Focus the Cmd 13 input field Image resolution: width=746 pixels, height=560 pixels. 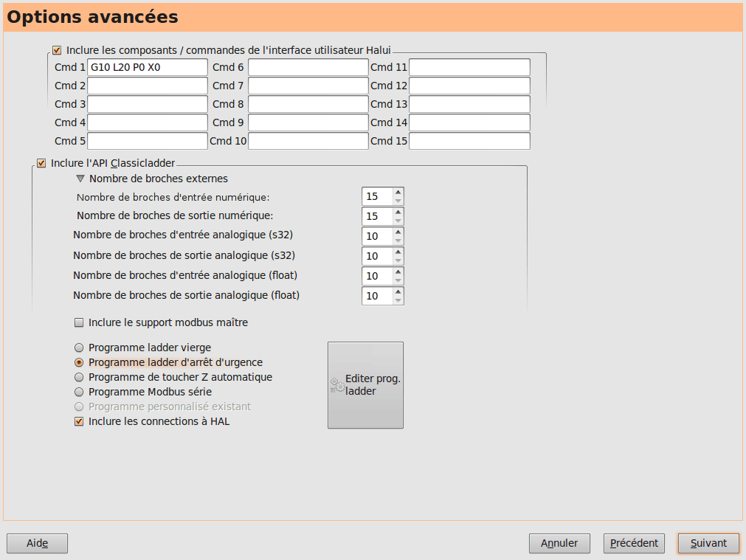[x=469, y=104]
